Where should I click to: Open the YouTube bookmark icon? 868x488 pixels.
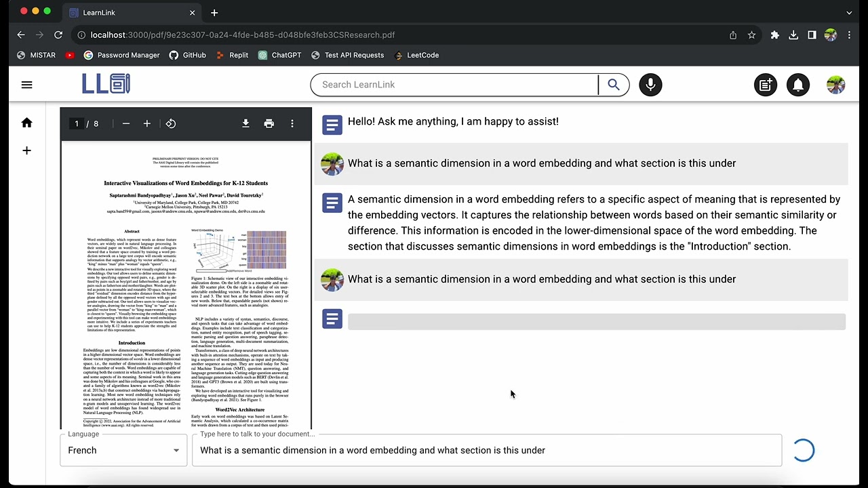pyautogui.click(x=70, y=55)
